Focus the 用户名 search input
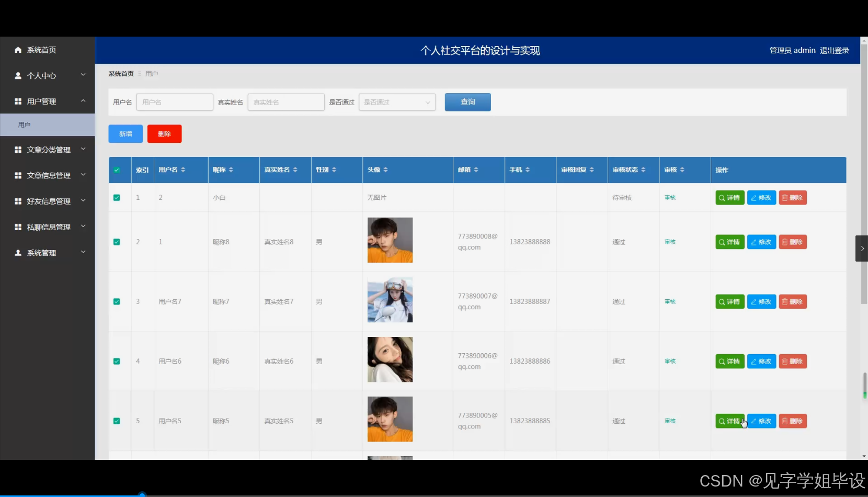This screenshot has height=497, width=868. coord(175,102)
